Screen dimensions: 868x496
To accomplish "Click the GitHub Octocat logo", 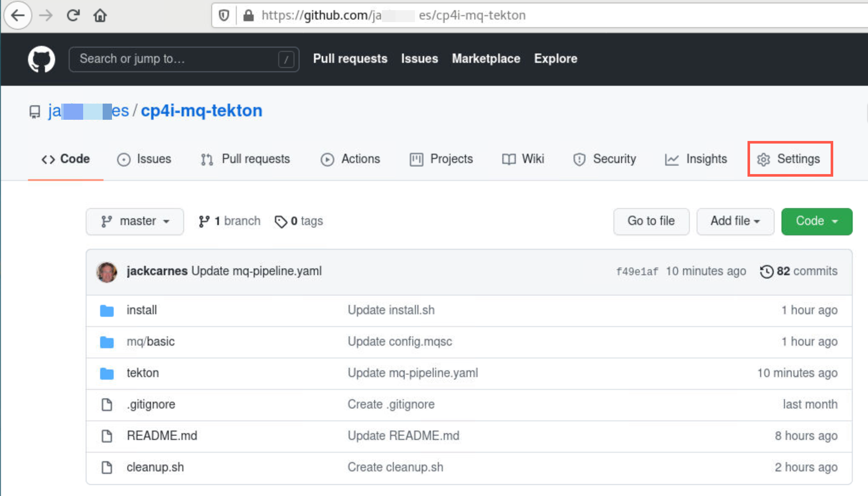I will 41,59.
